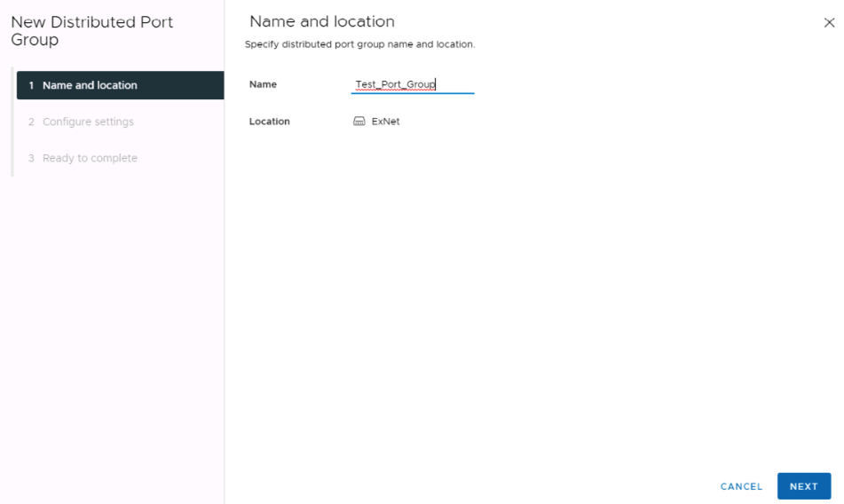Select the Name and location step

tap(120, 85)
